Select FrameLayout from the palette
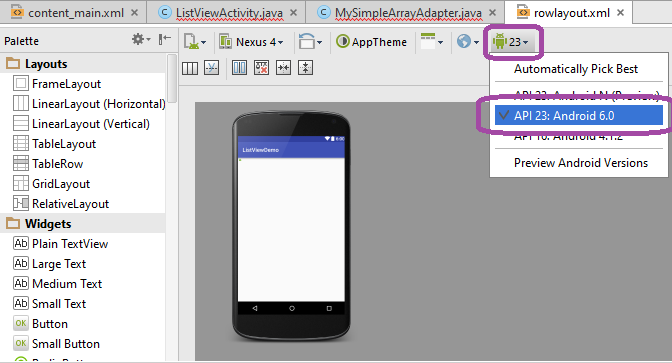The height and width of the screenshot is (363, 672). (57, 84)
